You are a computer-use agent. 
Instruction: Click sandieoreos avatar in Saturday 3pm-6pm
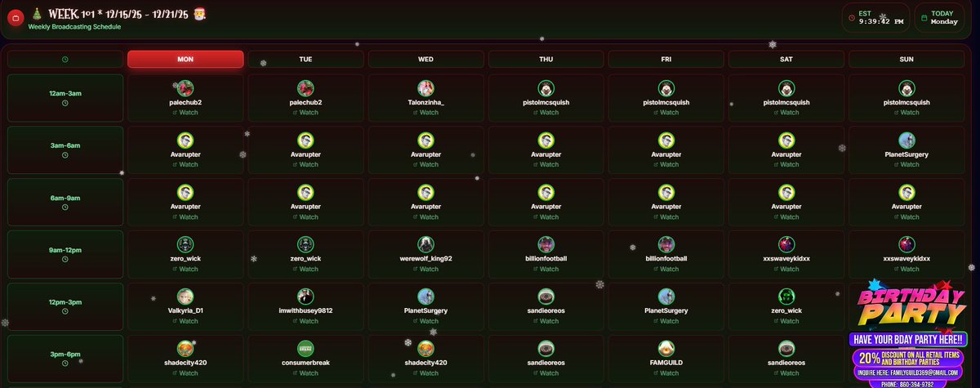(786, 348)
